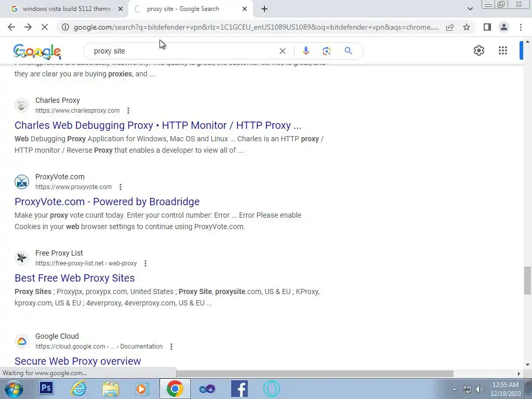Click the proxyvote.com URL text
Viewport: 532px width, 399px height.
click(73, 187)
